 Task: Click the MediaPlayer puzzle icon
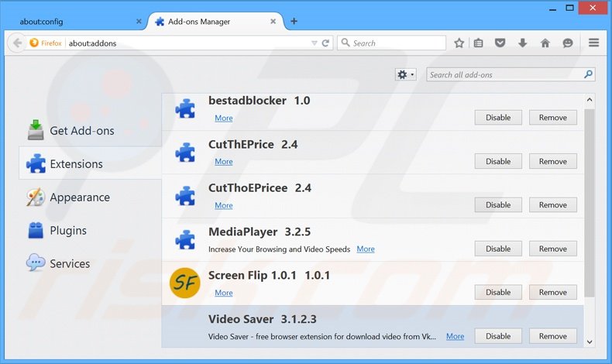click(185, 239)
